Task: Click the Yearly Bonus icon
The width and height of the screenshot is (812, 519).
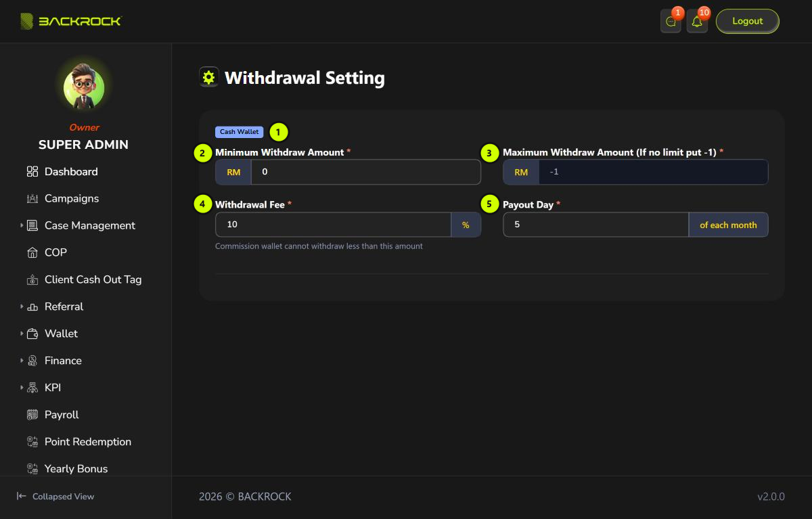Action: [32, 469]
